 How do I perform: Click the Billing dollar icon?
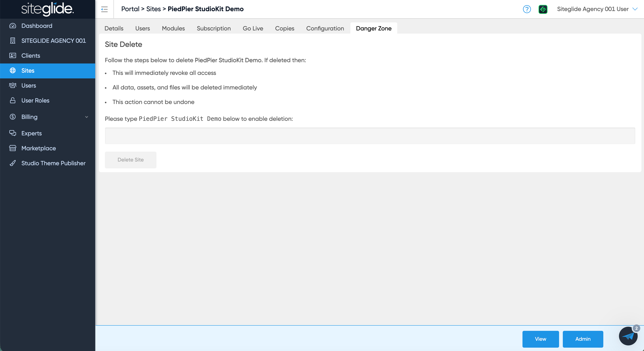(13, 117)
